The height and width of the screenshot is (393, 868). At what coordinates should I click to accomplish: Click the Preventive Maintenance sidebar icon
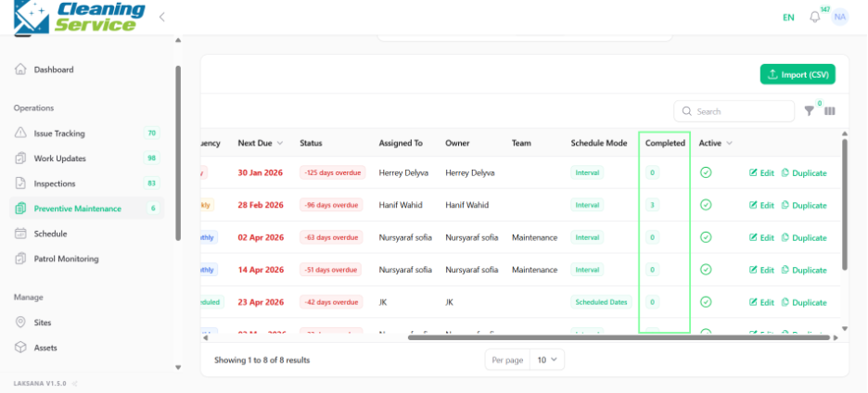click(x=20, y=209)
